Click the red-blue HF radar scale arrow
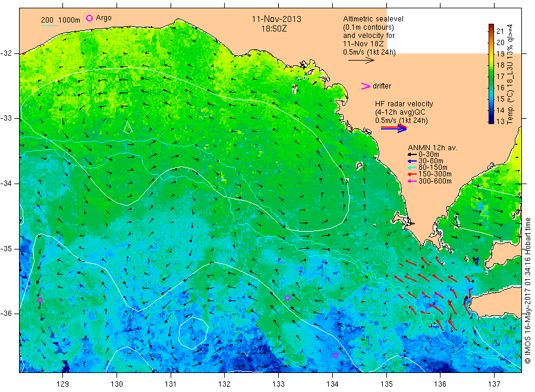 pyautogui.click(x=394, y=128)
